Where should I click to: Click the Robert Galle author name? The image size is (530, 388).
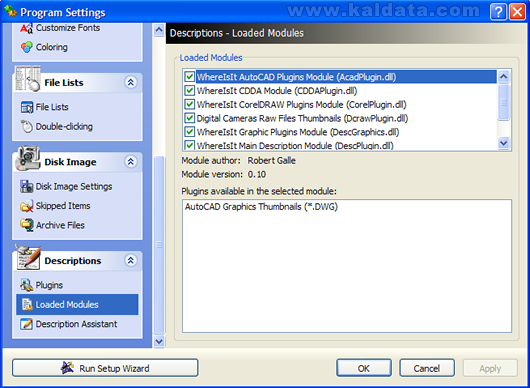coord(271,160)
